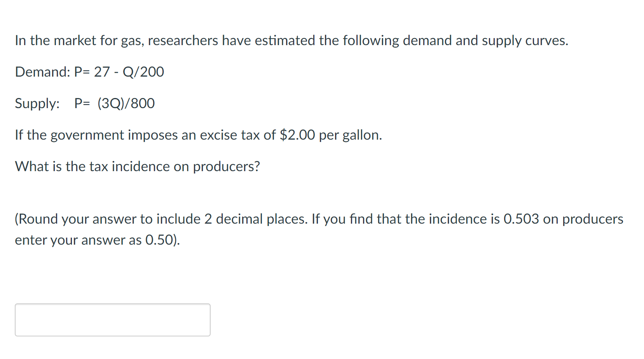Screen dimensions: 644x359
Task: Place cursor in the answer entry area
Action: (x=112, y=319)
